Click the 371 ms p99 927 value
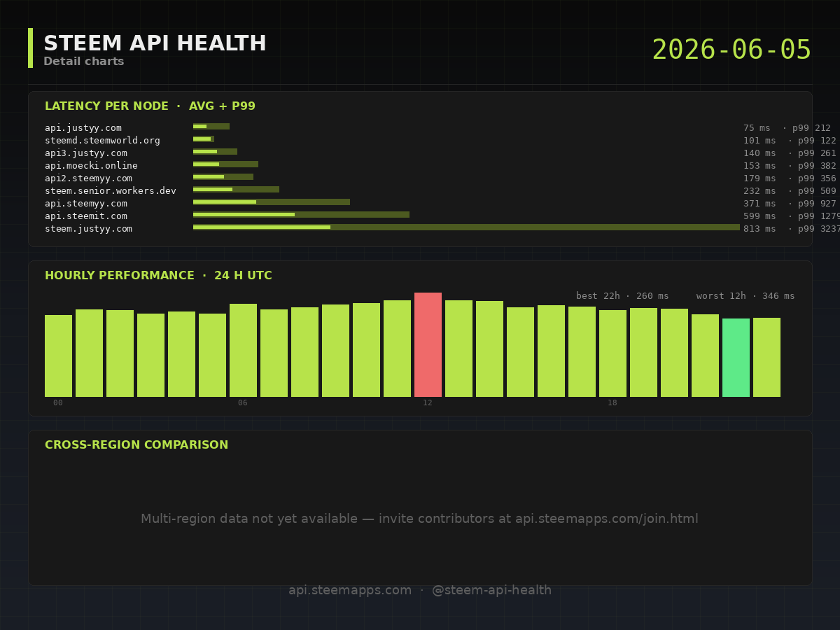Screen dimensions: 840x630 point(790,204)
